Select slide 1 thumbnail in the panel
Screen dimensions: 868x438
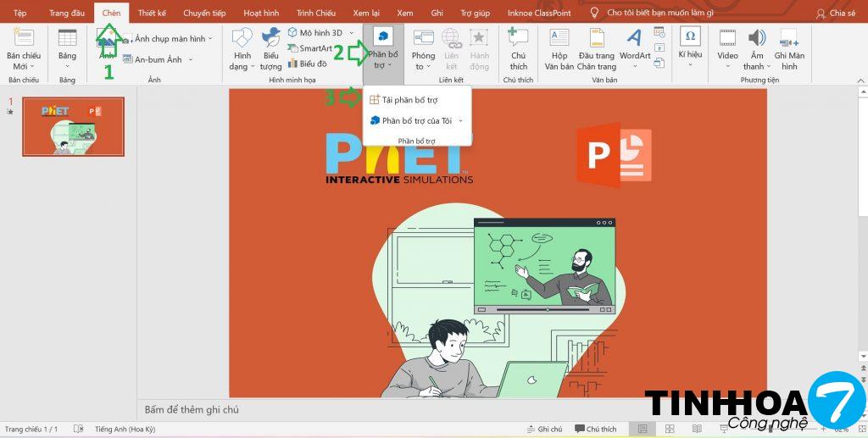(x=73, y=126)
